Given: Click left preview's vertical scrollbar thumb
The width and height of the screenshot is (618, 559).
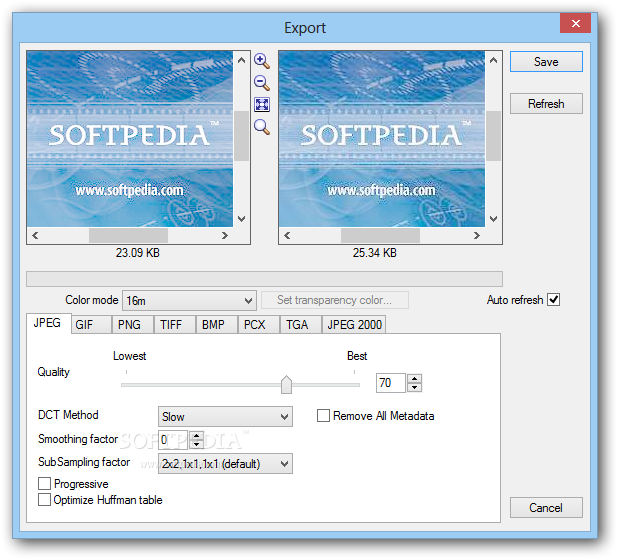Looking at the screenshot, I should [242, 136].
